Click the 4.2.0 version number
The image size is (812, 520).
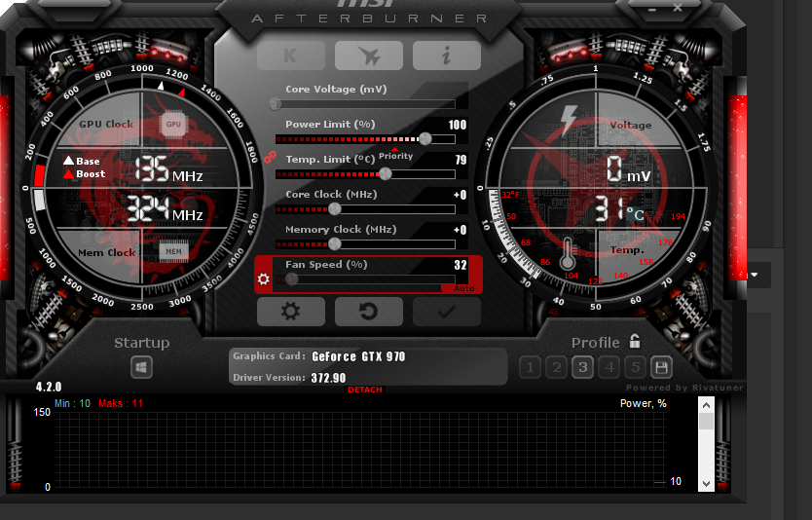click(49, 387)
